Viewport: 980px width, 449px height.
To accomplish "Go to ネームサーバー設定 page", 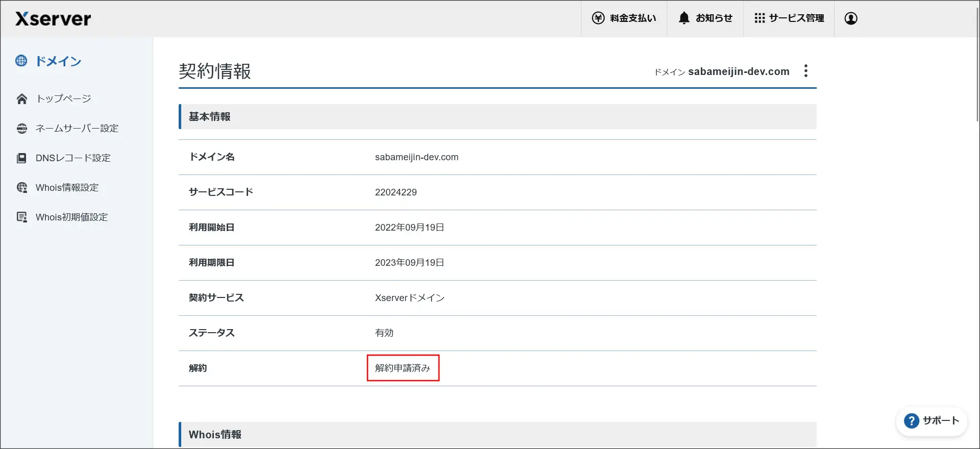I will [77, 129].
